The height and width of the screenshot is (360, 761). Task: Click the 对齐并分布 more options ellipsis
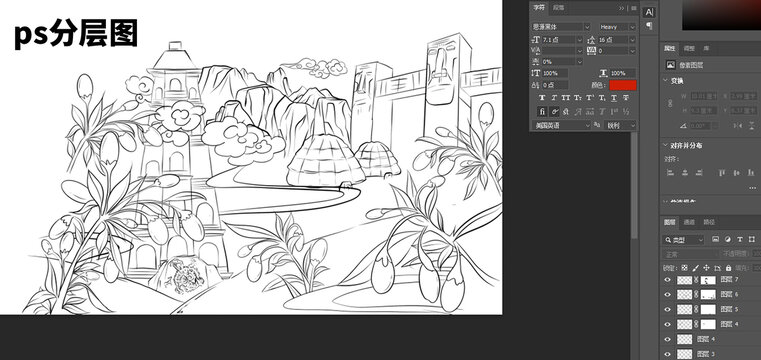pyautogui.click(x=752, y=188)
